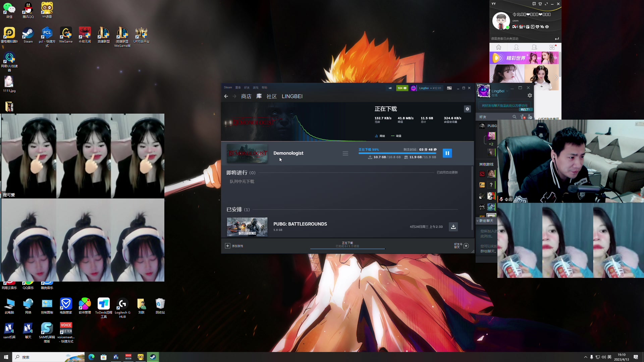The image size is (644, 362).
Task: Open Steam desktop shortcut
Action: pos(28,35)
